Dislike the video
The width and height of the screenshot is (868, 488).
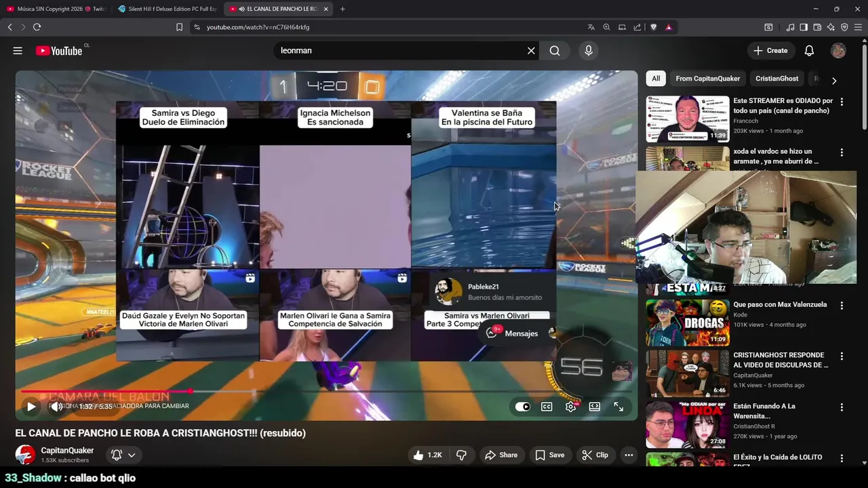click(x=461, y=455)
